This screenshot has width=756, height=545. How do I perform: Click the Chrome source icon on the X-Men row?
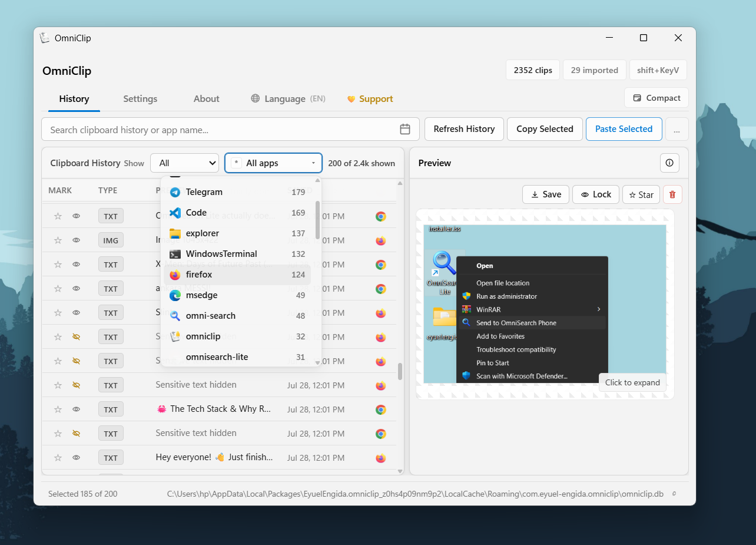[x=381, y=265]
